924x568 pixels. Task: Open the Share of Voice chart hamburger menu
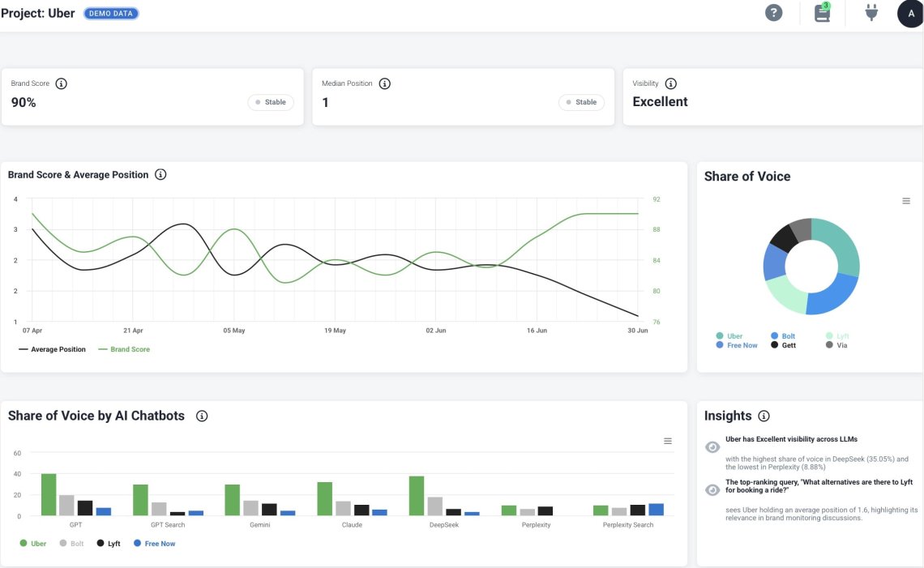(905, 200)
